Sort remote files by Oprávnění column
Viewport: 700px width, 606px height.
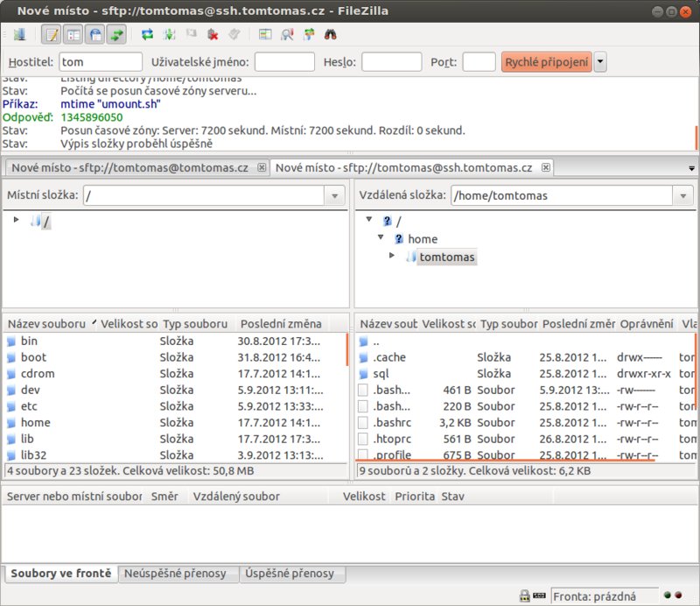pyautogui.click(x=647, y=323)
